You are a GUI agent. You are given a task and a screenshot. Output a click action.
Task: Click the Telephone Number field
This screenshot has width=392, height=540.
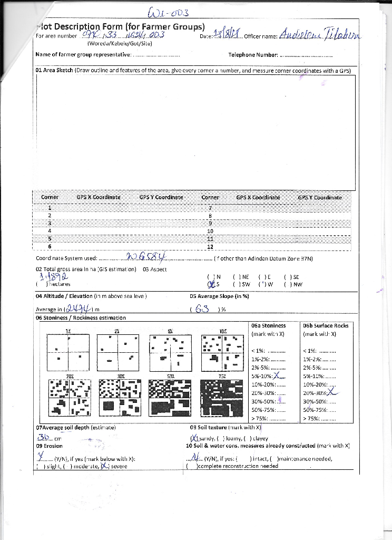point(306,55)
